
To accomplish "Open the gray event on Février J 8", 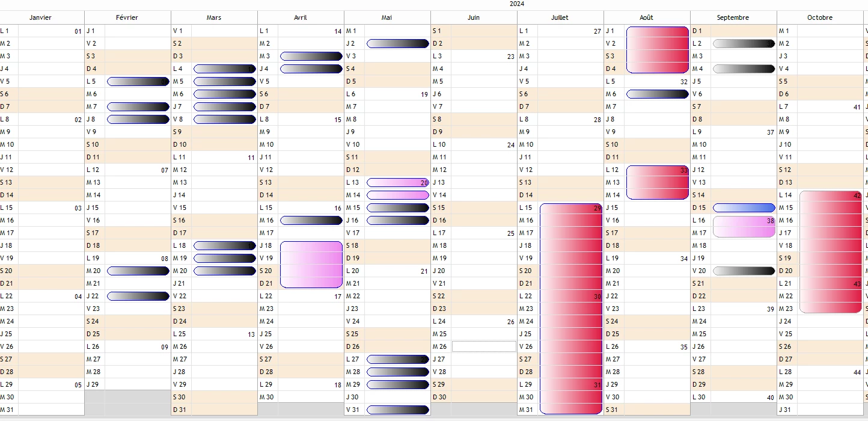I will point(138,119).
